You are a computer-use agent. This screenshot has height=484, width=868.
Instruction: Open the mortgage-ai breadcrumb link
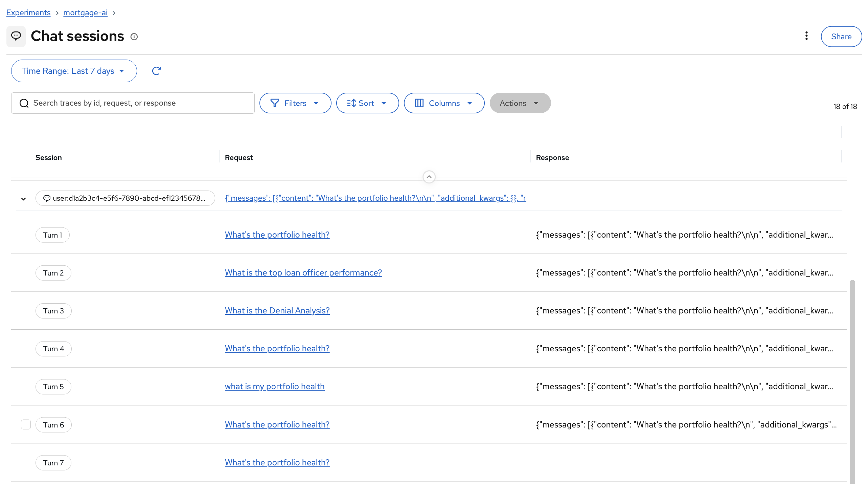click(x=85, y=13)
